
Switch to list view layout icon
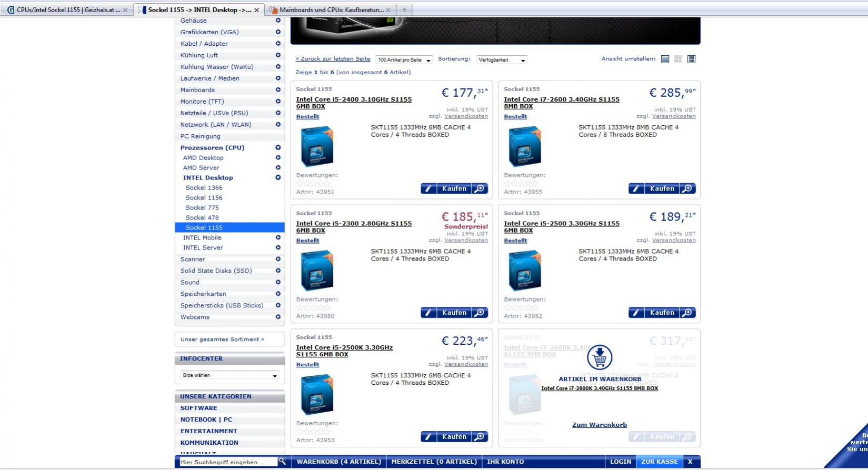(665, 59)
